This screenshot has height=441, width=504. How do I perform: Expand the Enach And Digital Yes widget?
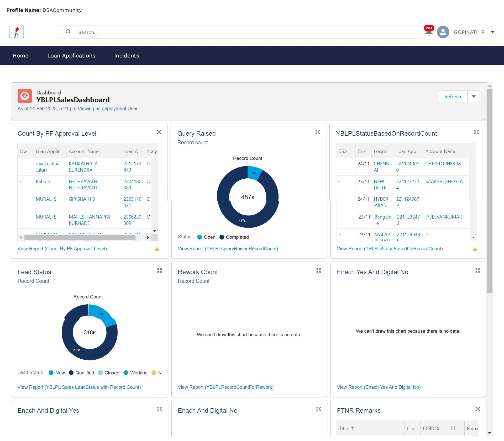tap(160, 409)
